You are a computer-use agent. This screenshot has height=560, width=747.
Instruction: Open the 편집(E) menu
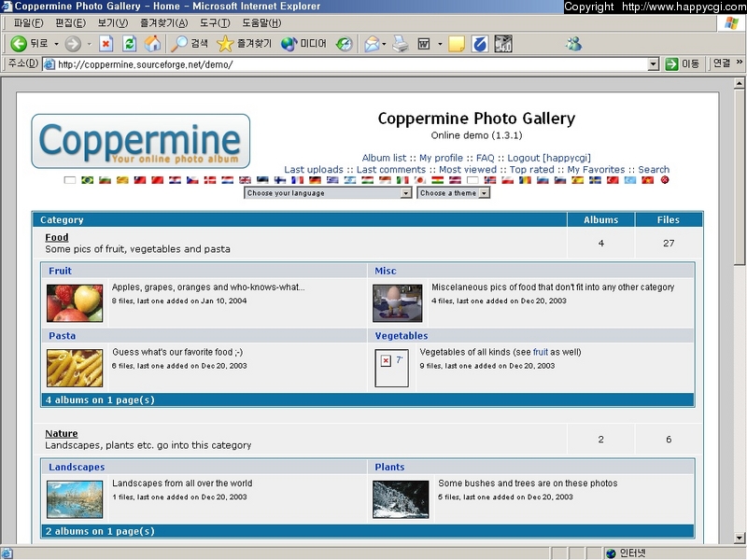71,22
